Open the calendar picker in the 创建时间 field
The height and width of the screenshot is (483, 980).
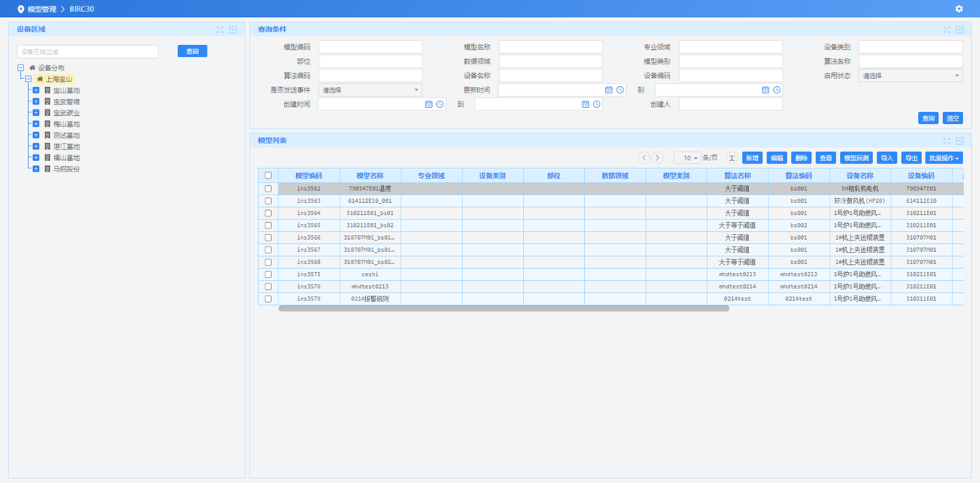coord(429,105)
